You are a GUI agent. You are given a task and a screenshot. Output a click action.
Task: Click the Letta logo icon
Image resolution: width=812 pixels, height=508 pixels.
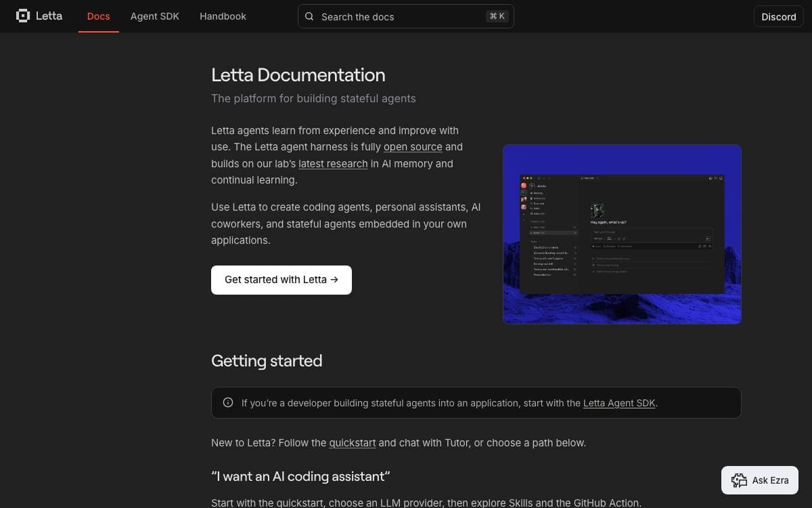pyautogui.click(x=23, y=16)
